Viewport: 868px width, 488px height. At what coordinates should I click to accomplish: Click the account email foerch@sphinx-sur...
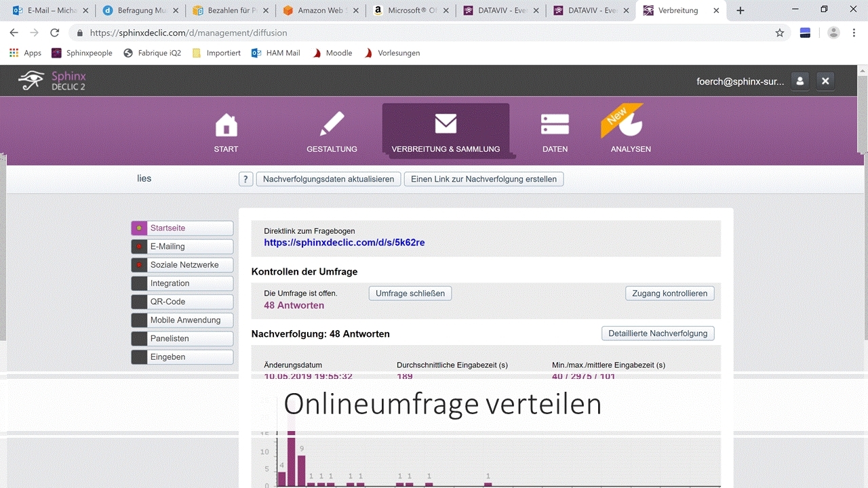pyautogui.click(x=740, y=81)
